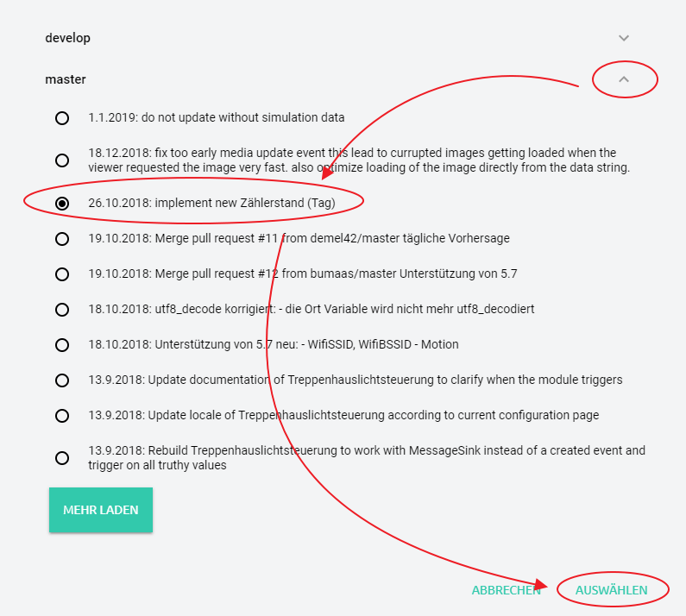Collapse the master branch chevron

tap(625, 79)
